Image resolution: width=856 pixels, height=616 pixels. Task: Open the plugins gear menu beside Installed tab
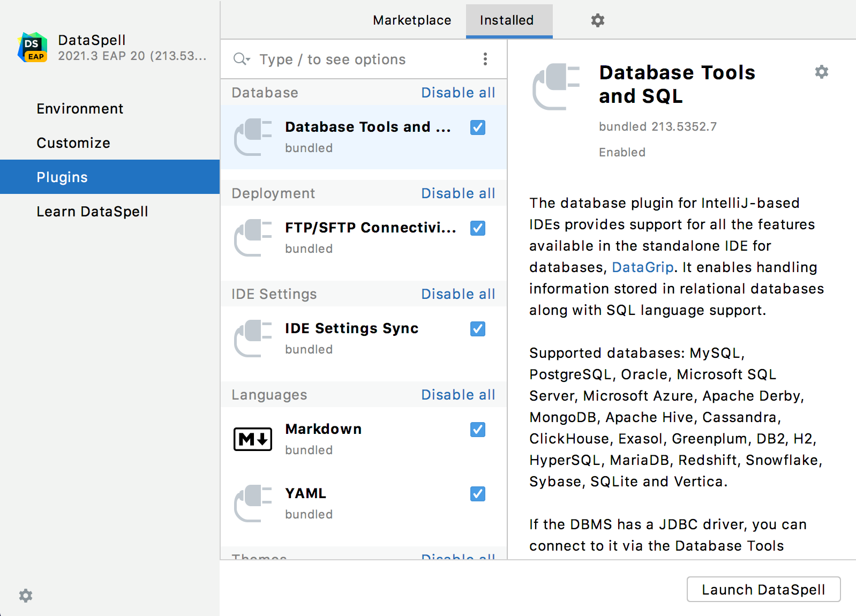click(597, 20)
